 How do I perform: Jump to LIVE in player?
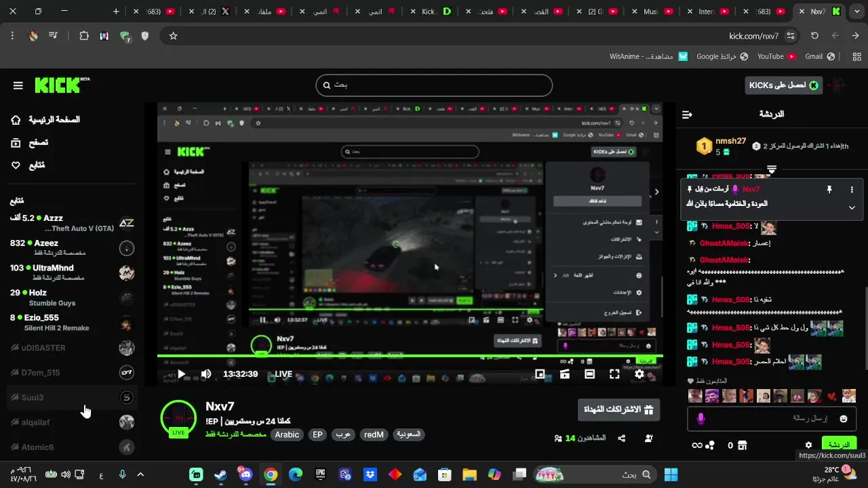tap(283, 374)
